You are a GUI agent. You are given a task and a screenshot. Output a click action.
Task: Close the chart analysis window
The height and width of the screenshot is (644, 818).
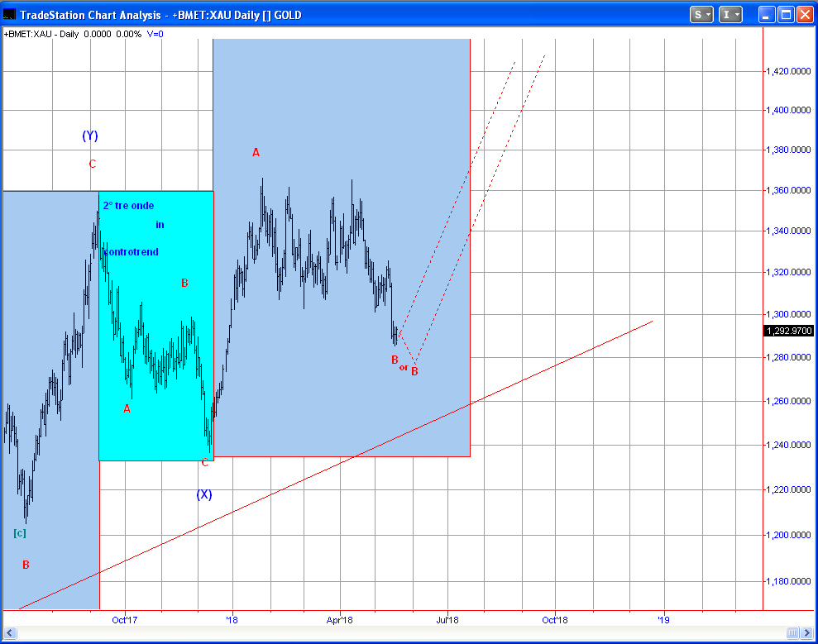(805, 15)
